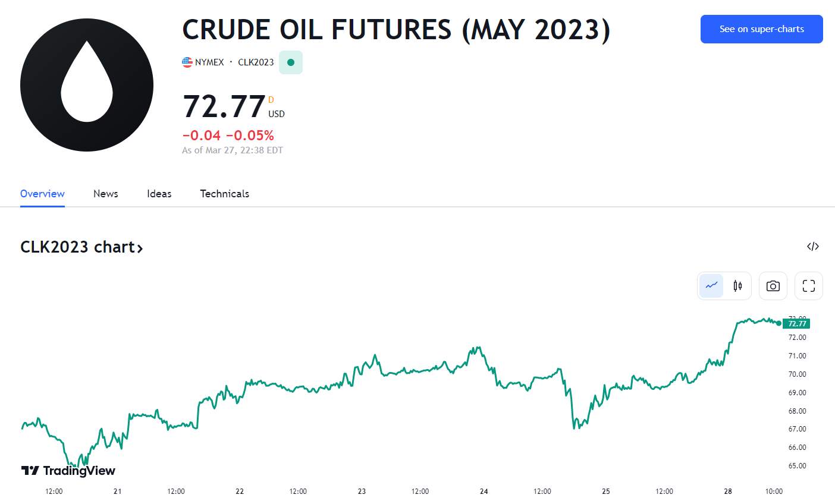Click the See on super-charts button

pyautogui.click(x=762, y=29)
